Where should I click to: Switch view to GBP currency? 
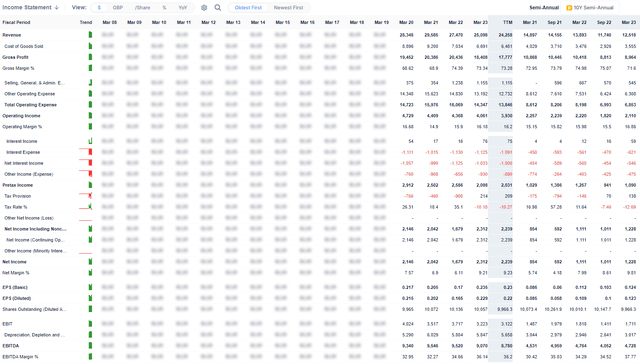[118, 8]
